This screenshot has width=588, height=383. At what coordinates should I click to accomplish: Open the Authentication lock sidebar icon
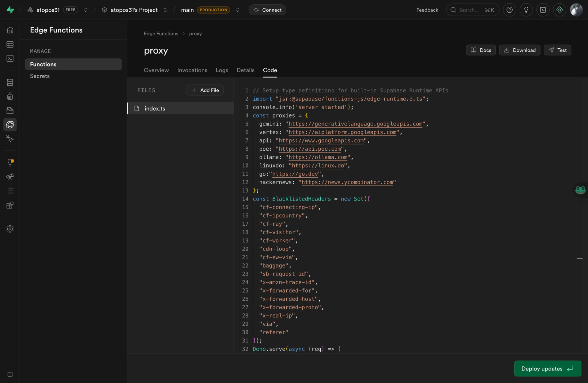click(10, 96)
